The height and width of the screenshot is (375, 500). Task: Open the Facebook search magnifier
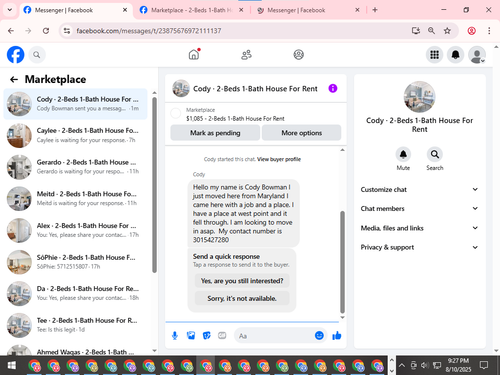pos(37,55)
